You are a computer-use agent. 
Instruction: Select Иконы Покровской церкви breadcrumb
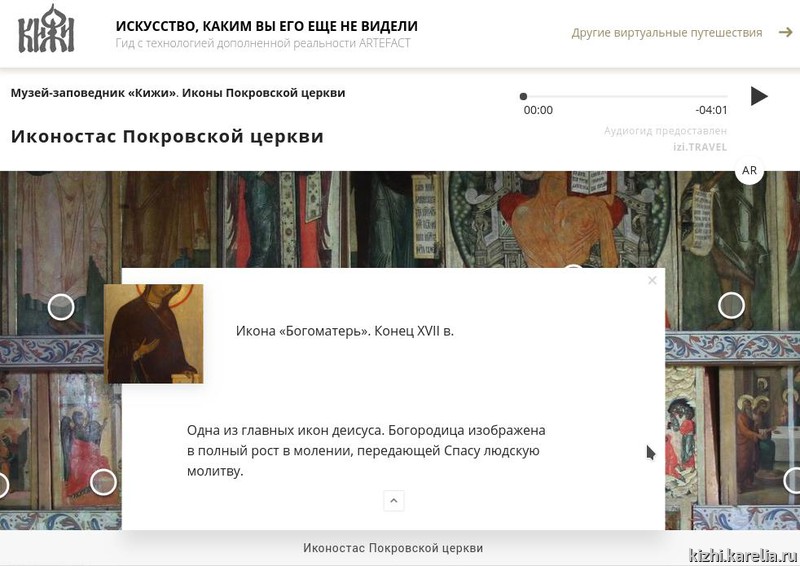click(263, 93)
